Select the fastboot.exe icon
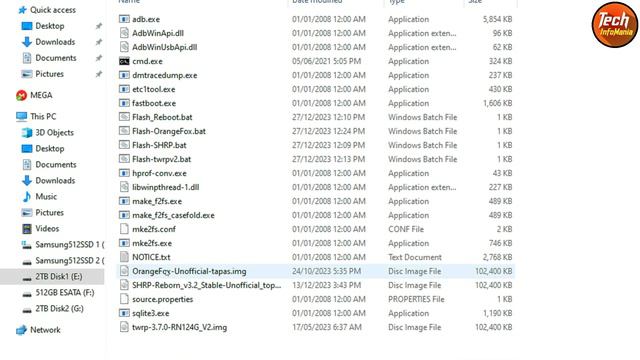This screenshot has height=360, width=640. coord(124,103)
